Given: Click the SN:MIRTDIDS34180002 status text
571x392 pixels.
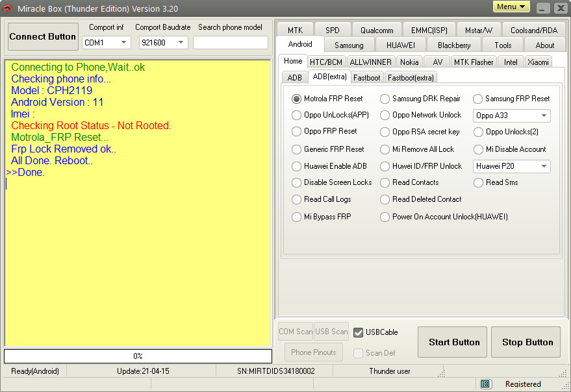Looking at the screenshot, I should pos(275,371).
